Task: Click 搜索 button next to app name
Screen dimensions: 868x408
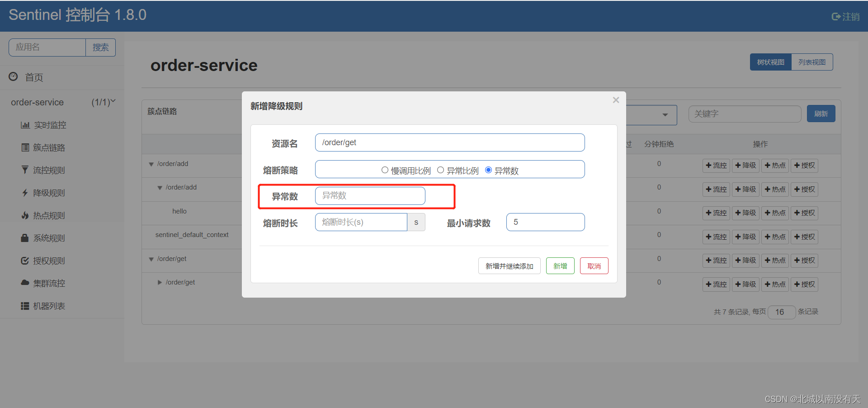Action: click(x=100, y=47)
